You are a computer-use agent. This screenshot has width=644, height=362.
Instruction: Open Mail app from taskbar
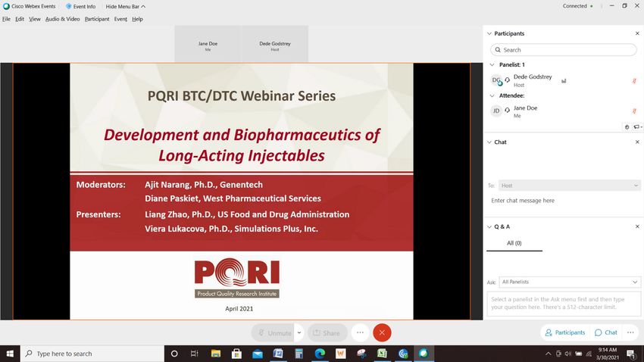pos(258,354)
